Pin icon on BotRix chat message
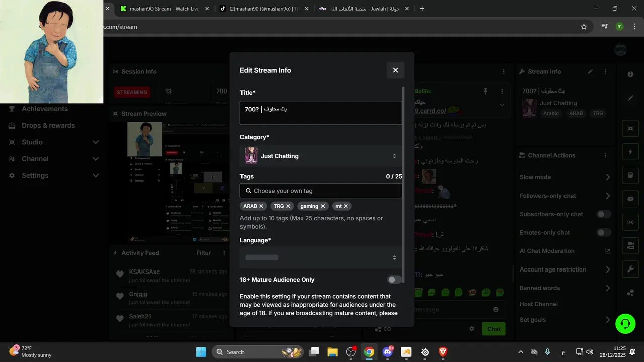This screenshot has height=362, width=644. coord(485,92)
